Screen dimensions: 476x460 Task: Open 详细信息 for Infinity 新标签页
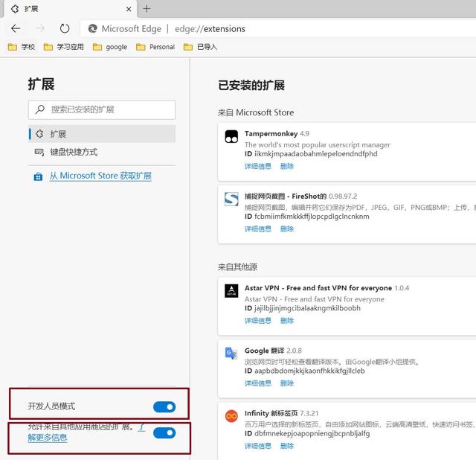(x=258, y=446)
